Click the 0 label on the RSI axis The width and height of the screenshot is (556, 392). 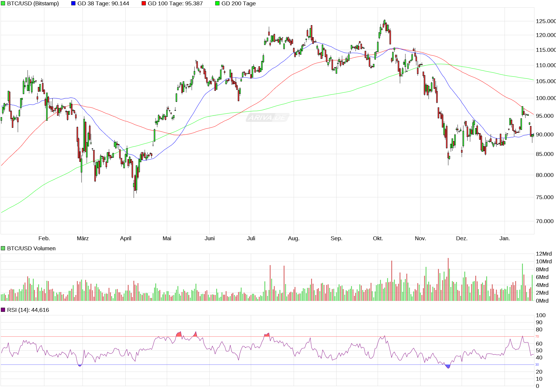pyautogui.click(x=538, y=386)
